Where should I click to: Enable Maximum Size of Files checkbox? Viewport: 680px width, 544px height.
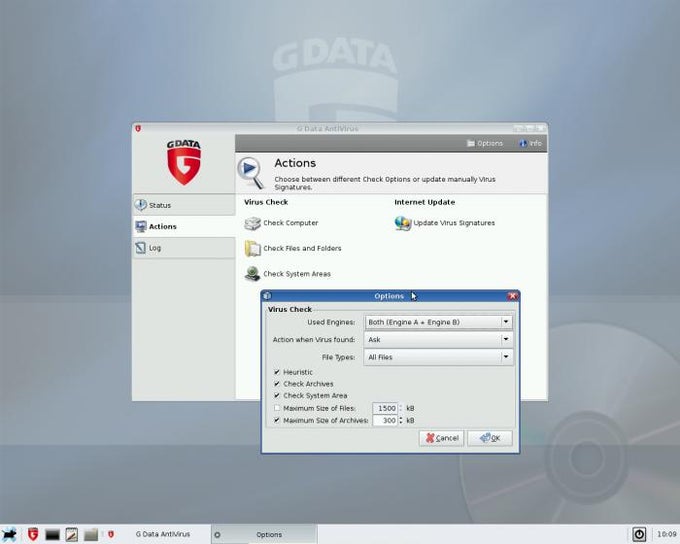(277, 408)
